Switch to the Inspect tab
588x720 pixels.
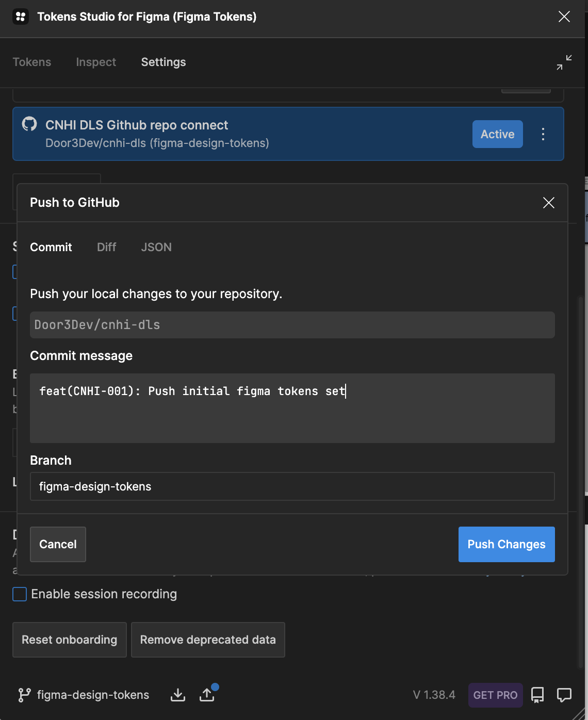click(96, 62)
